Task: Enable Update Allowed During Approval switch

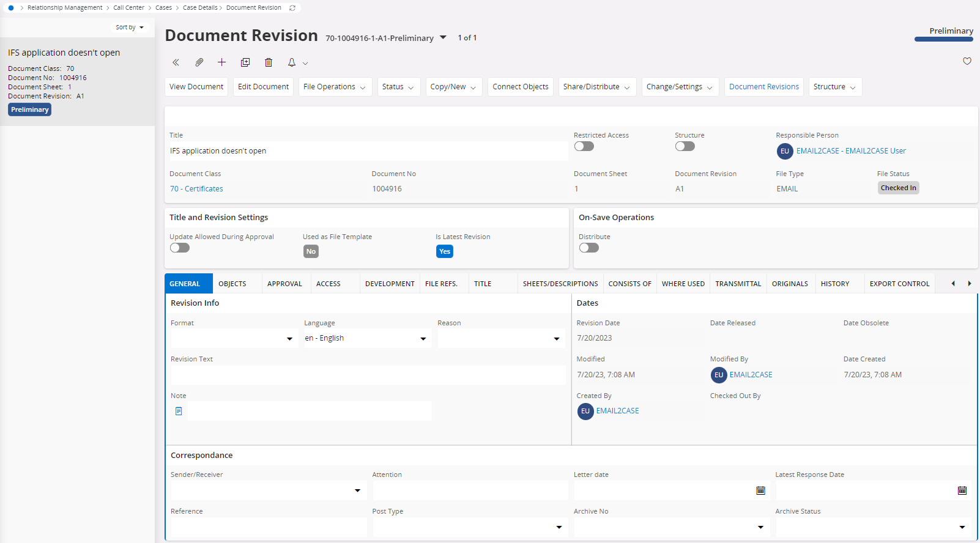Action: click(x=180, y=248)
